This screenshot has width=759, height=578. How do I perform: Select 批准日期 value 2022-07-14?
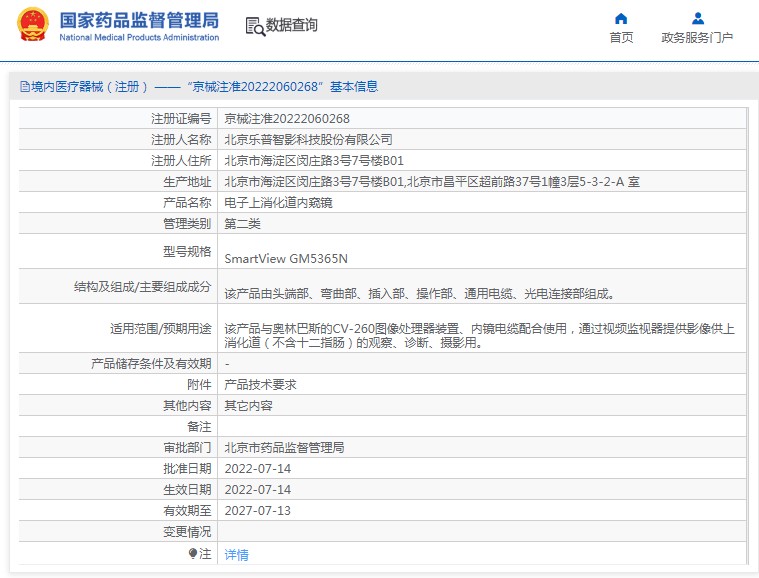click(x=258, y=469)
